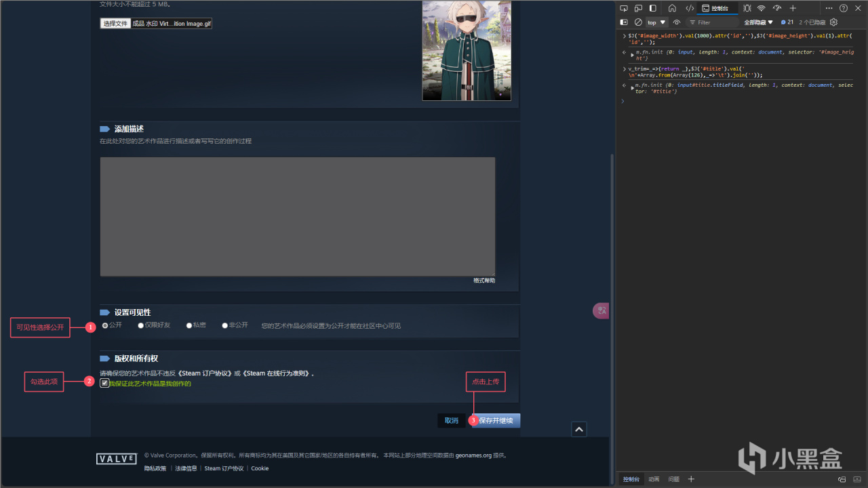
Task: Click the Valve logo in the footer
Action: pos(116,459)
